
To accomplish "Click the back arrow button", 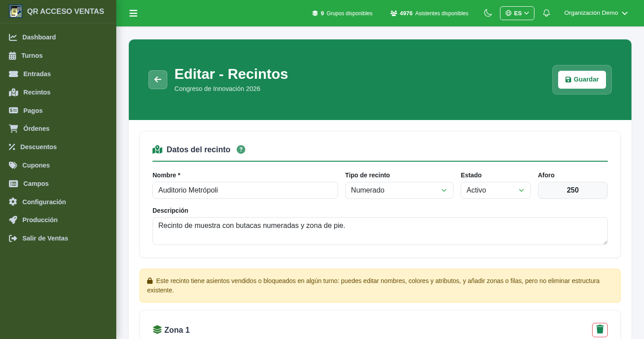I will coord(158,80).
